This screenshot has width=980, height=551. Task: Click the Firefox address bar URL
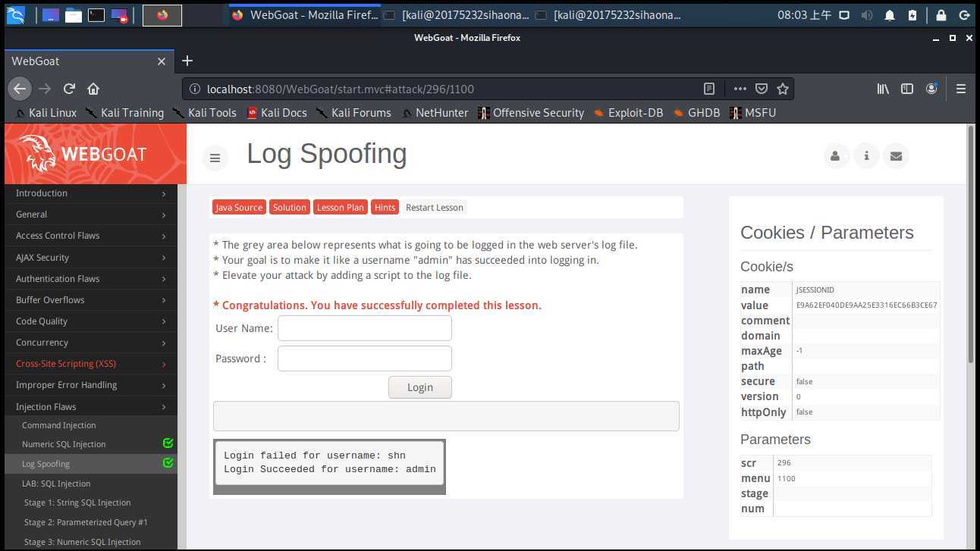coord(341,89)
